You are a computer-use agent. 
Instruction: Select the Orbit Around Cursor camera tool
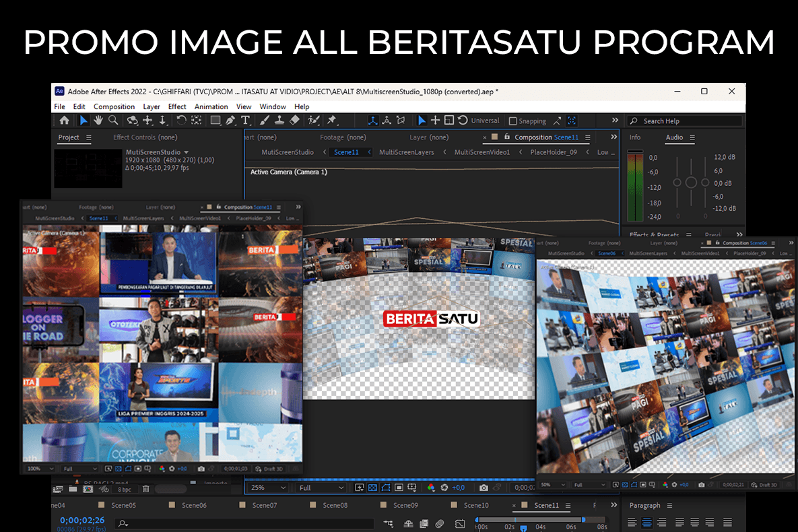132,121
